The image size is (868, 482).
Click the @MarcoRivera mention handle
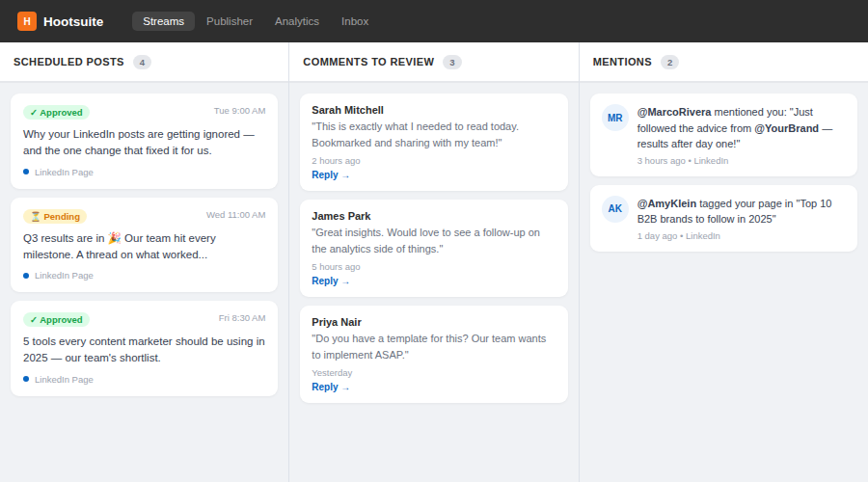click(x=673, y=112)
